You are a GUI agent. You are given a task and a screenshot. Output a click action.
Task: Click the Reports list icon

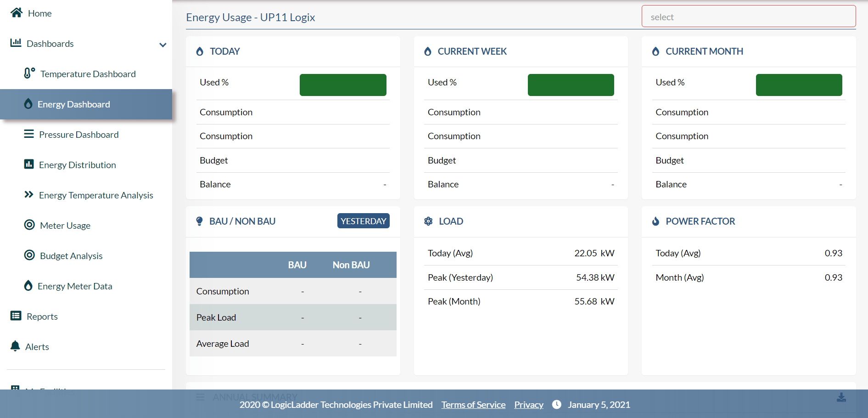(16, 316)
